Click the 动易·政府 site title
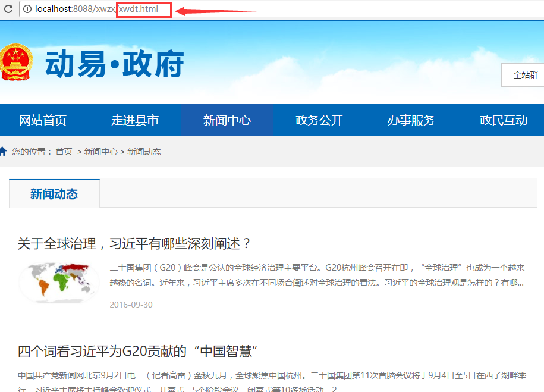 (x=115, y=64)
